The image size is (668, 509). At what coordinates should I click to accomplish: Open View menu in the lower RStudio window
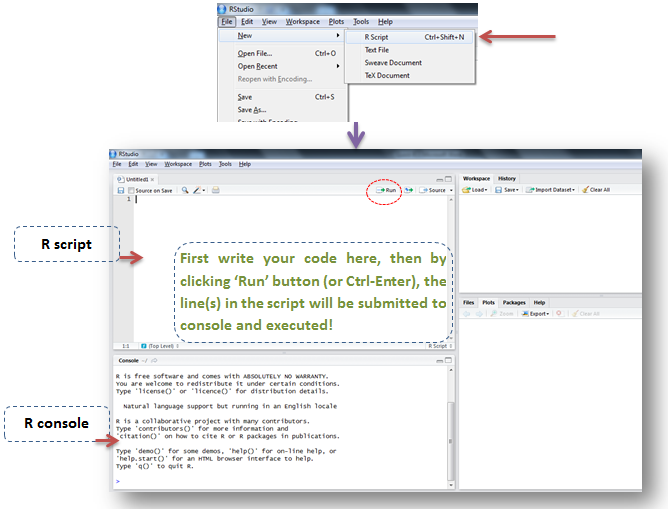pos(151,164)
